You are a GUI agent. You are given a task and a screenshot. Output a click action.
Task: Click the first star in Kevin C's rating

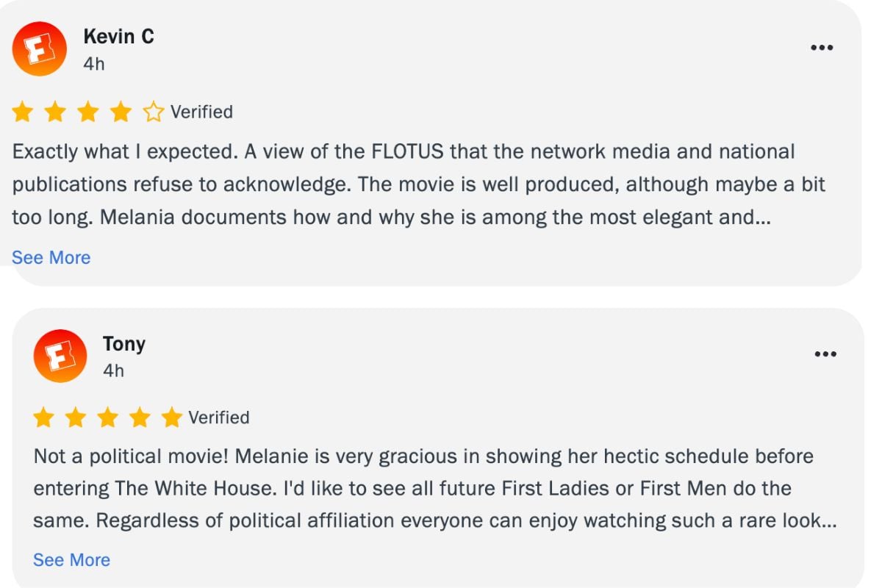(x=23, y=112)
